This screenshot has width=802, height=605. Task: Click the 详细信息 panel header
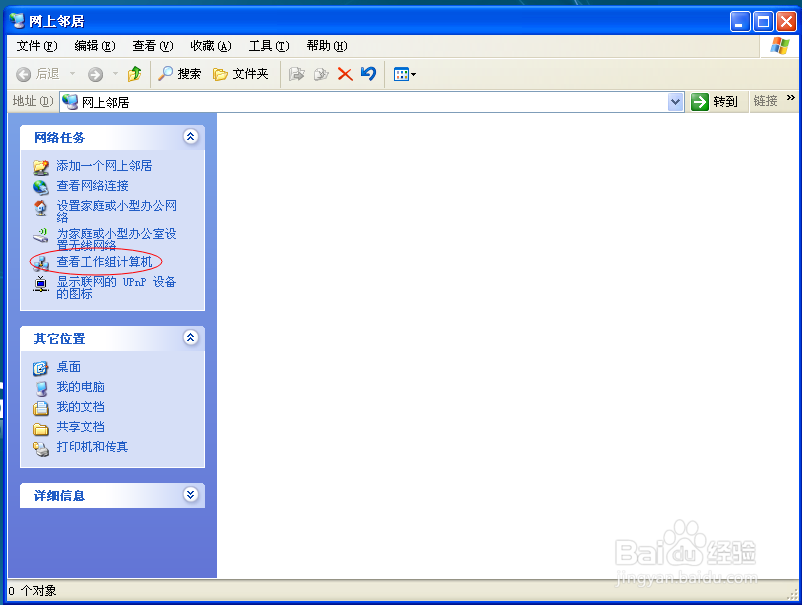click(x=112, y=496)
